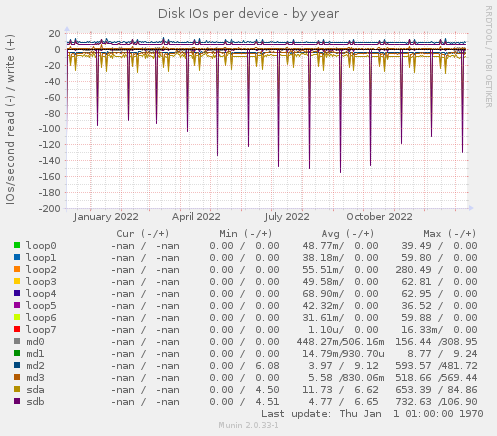Select the md1 legend label

(35, 354)
